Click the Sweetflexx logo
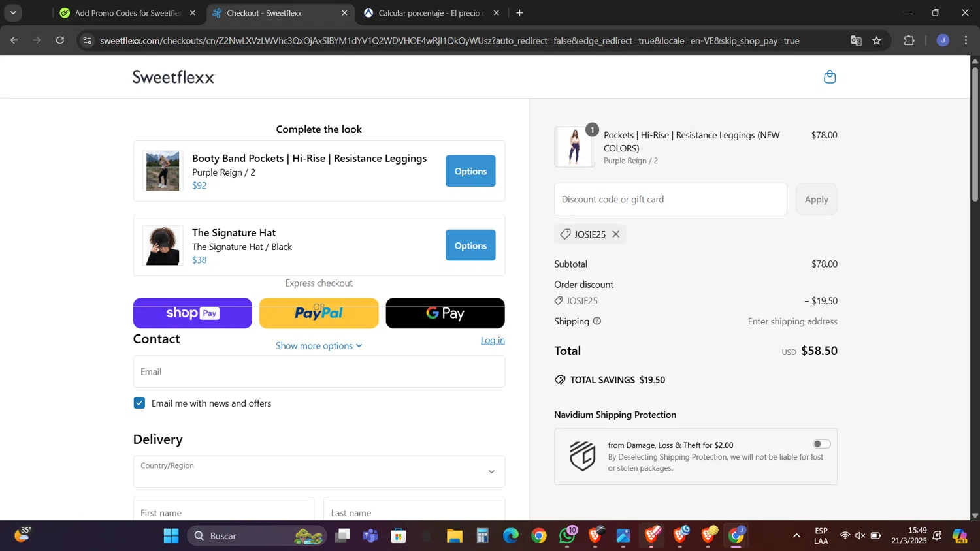Screen dimensions: 980x551 tap(174, 77)
